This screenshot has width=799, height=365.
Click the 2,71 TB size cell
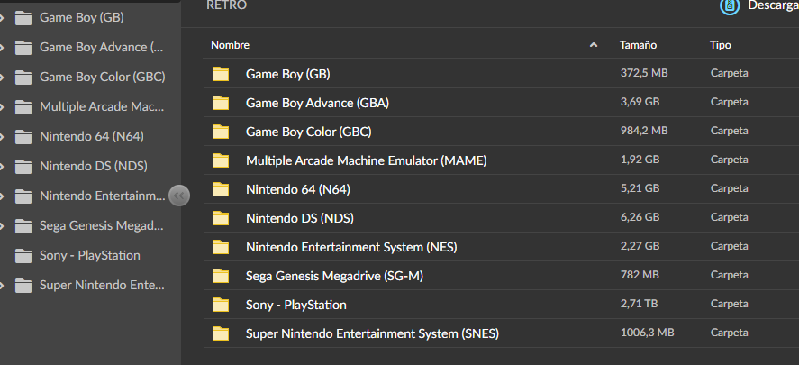coord(640,304)
